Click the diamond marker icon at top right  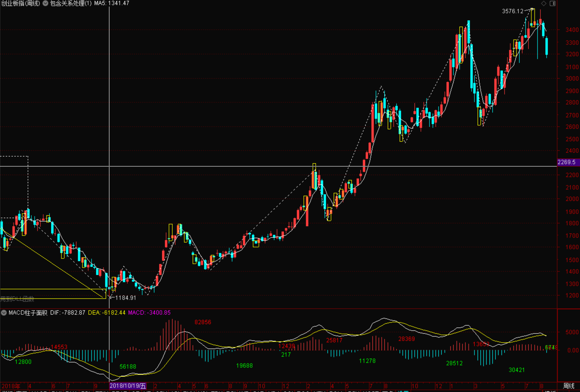pyautogui.click(x=544, y=4)
